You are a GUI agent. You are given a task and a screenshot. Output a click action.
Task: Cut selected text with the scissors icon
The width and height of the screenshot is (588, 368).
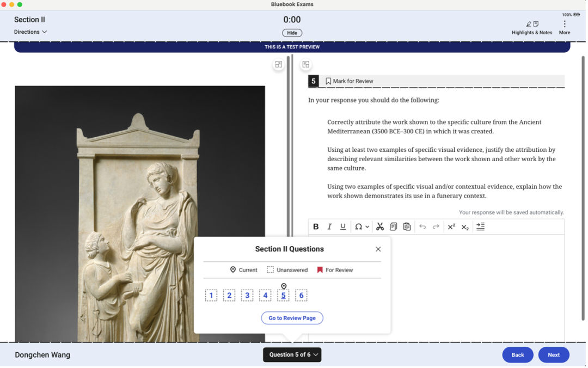(x=380, y=226)
